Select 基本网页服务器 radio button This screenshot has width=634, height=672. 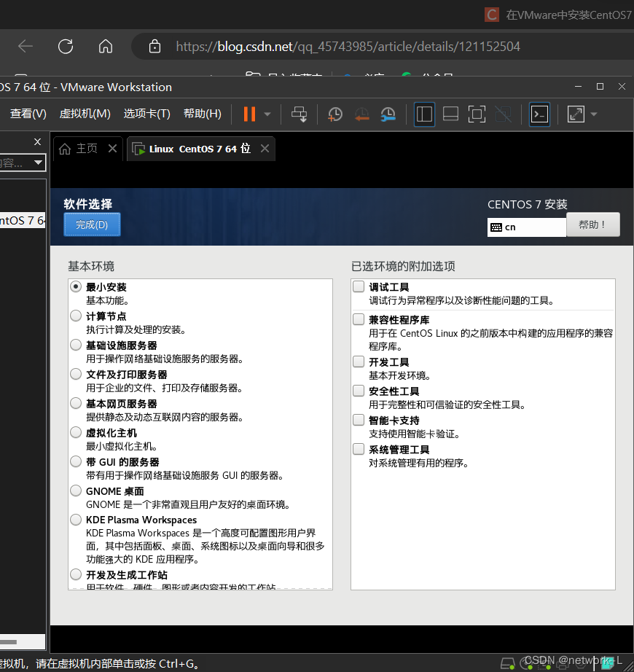point(76,403)
